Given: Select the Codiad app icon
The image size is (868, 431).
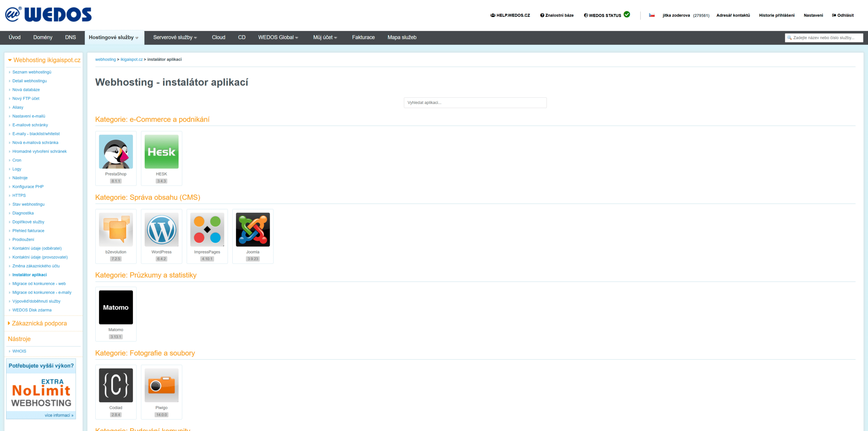Looking at the screenshot, I should pos(116,385).
